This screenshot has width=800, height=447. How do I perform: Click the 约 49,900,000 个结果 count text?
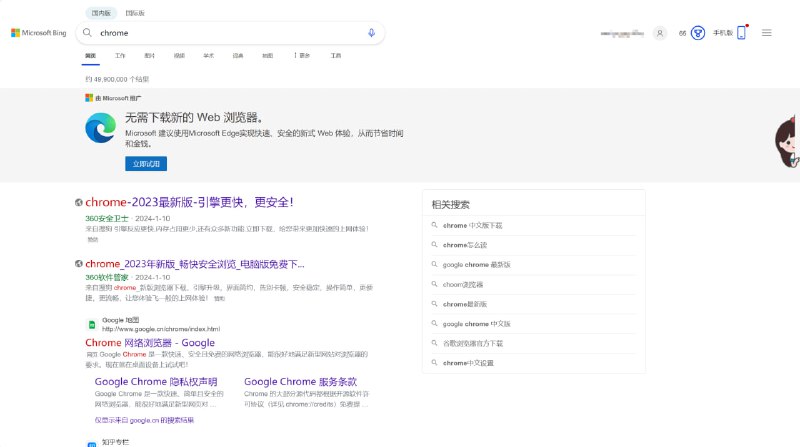click(117, 79)
